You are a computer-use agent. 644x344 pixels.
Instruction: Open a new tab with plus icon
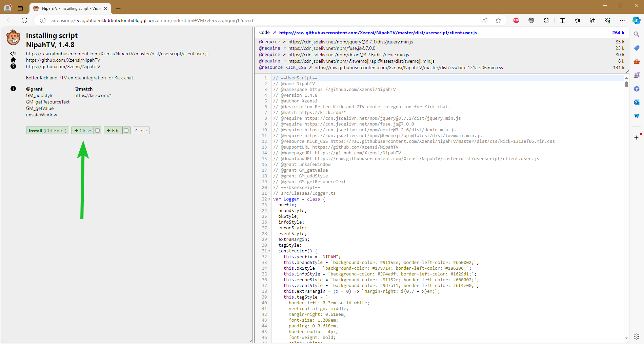tap(118, 8)
